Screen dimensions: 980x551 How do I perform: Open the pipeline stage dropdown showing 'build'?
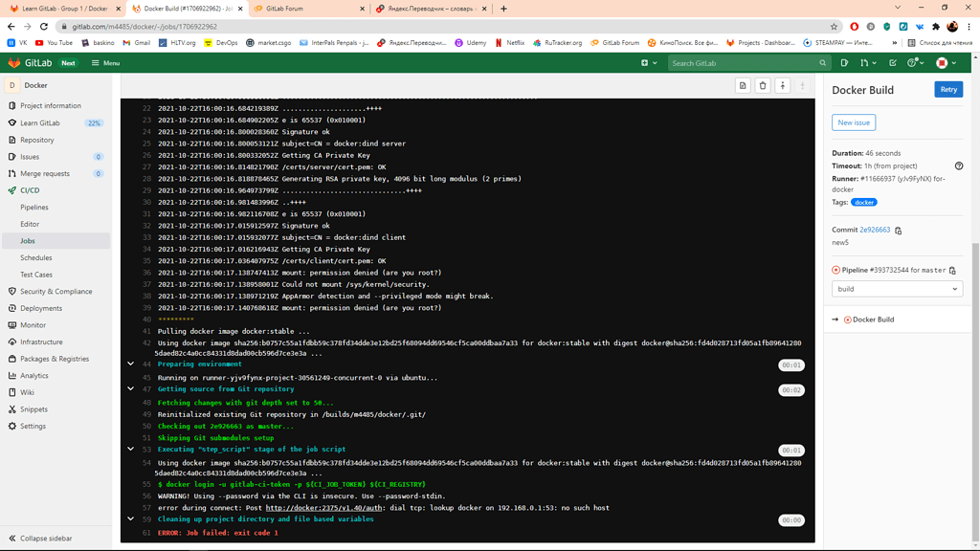895,289
